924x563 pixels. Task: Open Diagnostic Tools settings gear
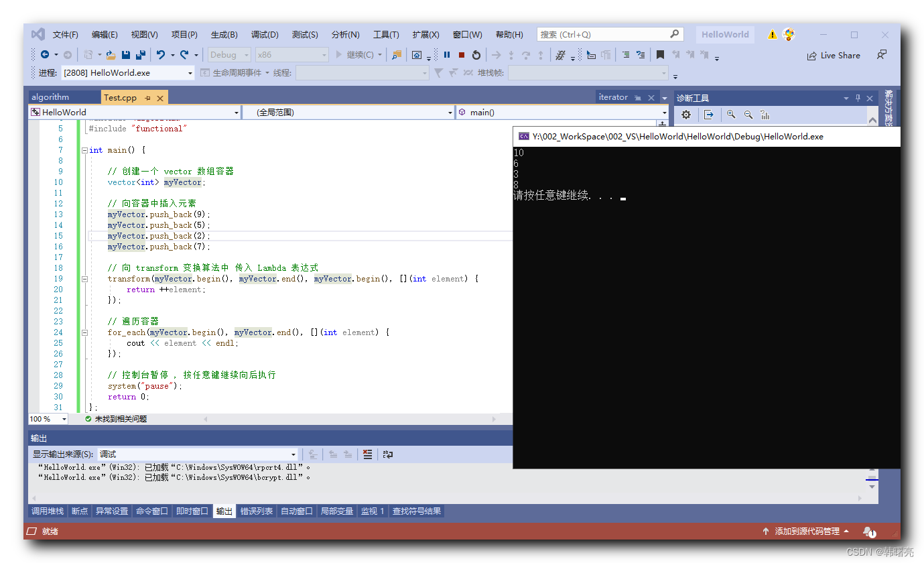(x=686, y=115)
